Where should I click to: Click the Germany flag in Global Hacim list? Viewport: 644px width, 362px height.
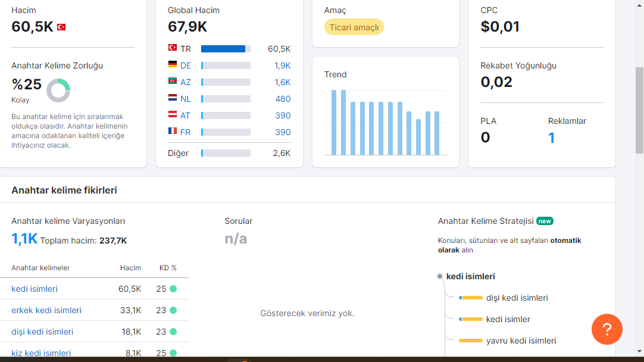click(x=173, y=64)
